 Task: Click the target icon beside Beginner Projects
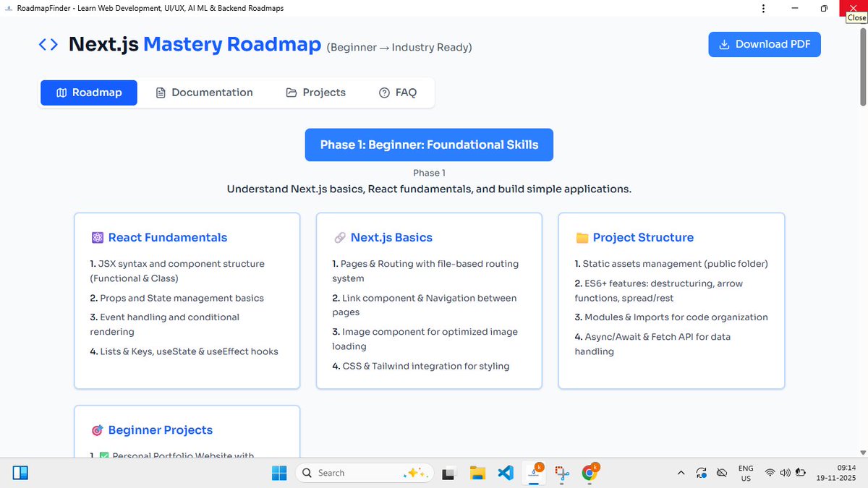98,430
